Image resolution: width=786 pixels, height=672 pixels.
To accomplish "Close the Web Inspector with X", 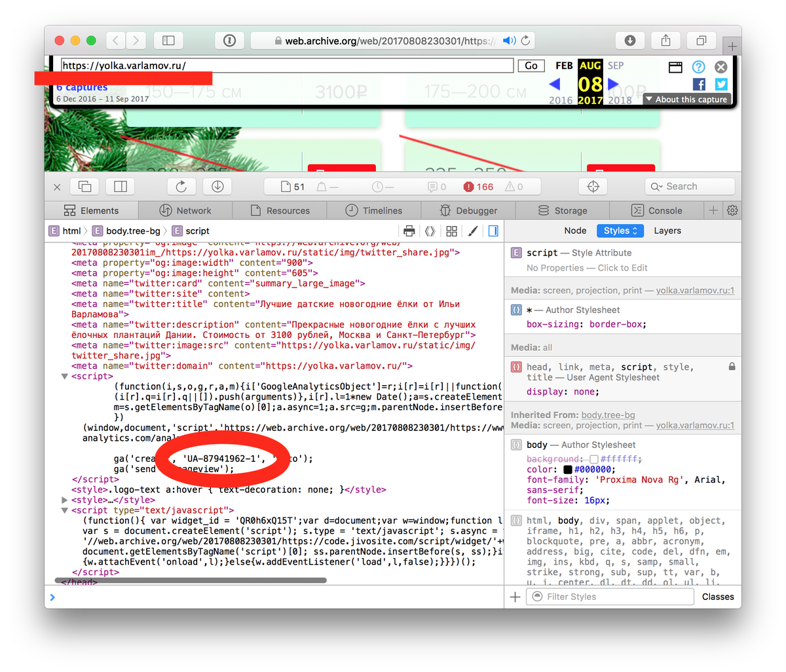I will tap(57, 187).
